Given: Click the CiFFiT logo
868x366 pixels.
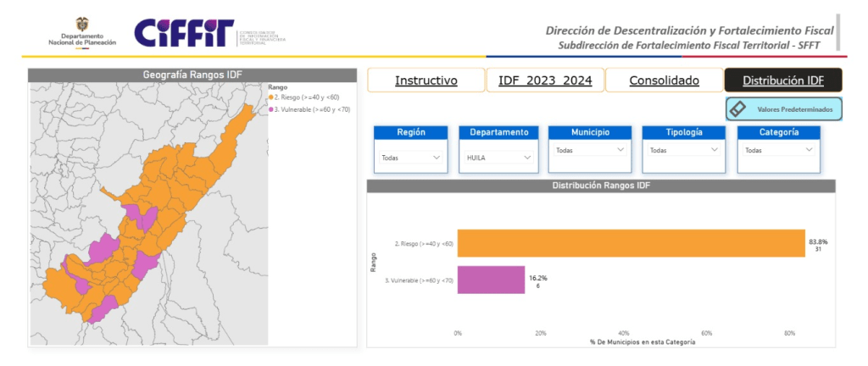Looking at the screenshot, I should [184, 33].
